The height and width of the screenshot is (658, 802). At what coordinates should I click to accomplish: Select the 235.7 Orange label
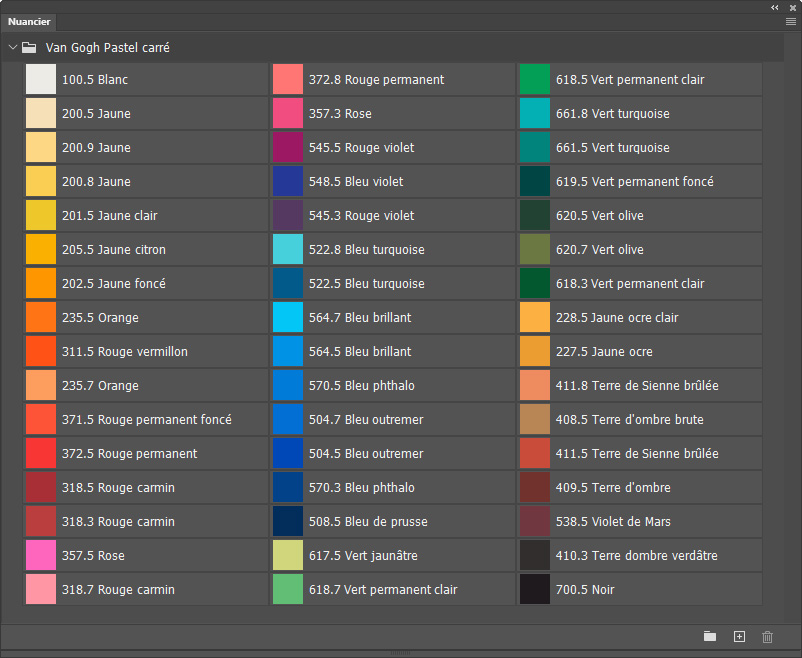tap(100, 386)
